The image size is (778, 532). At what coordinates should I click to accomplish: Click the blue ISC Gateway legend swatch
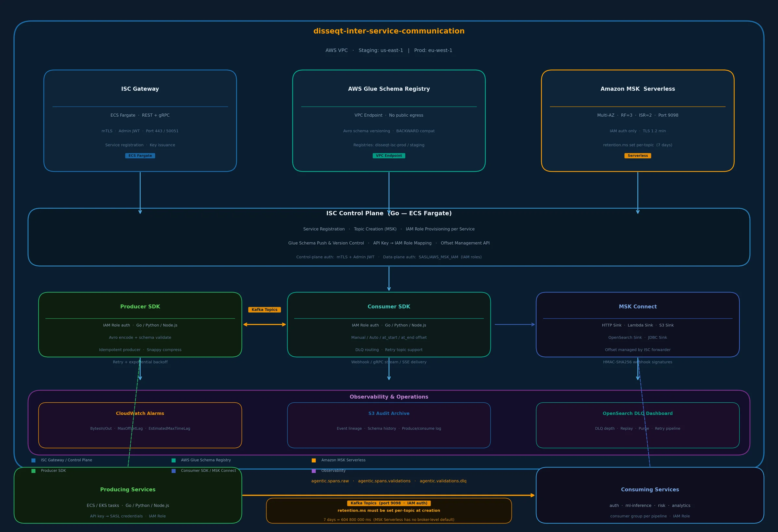coord(33,460)
